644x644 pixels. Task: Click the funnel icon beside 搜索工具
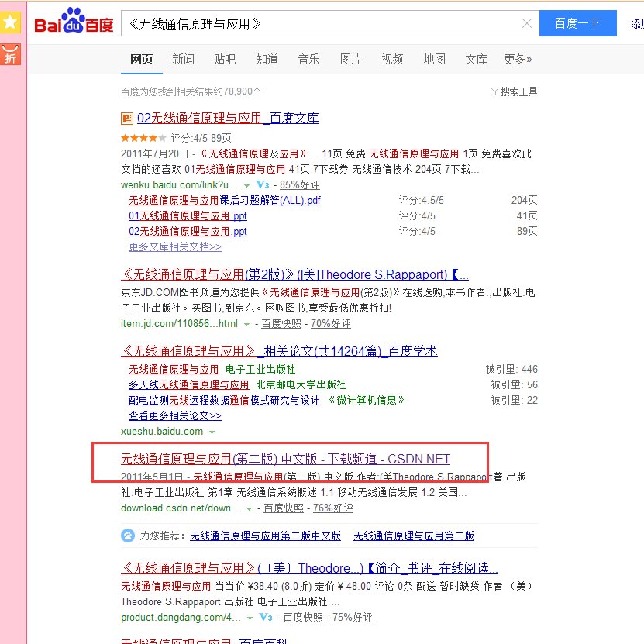(x=494, y=91)
